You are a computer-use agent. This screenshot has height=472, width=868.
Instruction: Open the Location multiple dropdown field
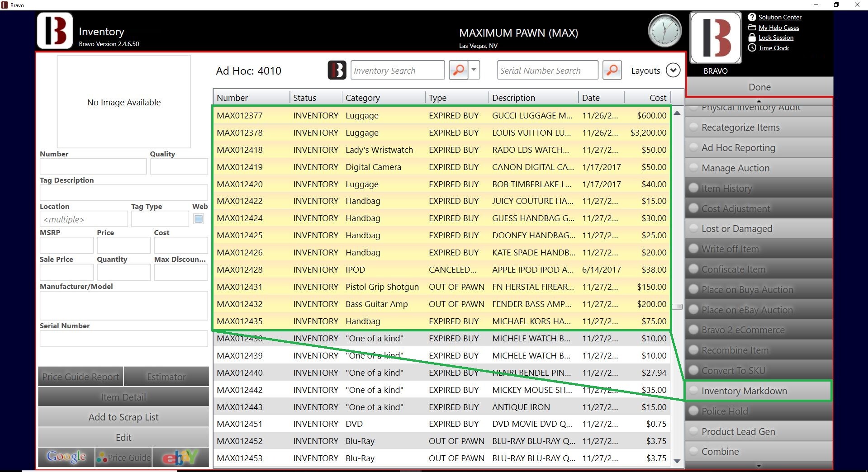pos(84,219)
